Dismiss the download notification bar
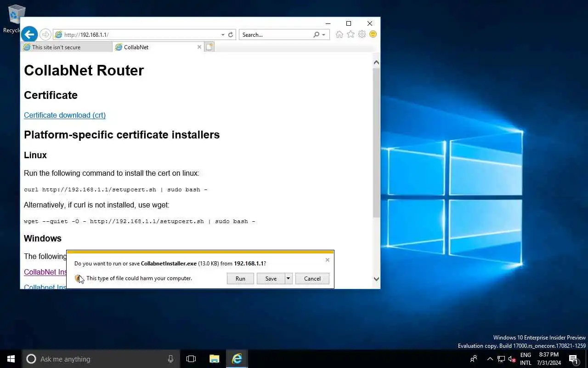This screenshot has width=588, height=368. click(x=328, y=260)
